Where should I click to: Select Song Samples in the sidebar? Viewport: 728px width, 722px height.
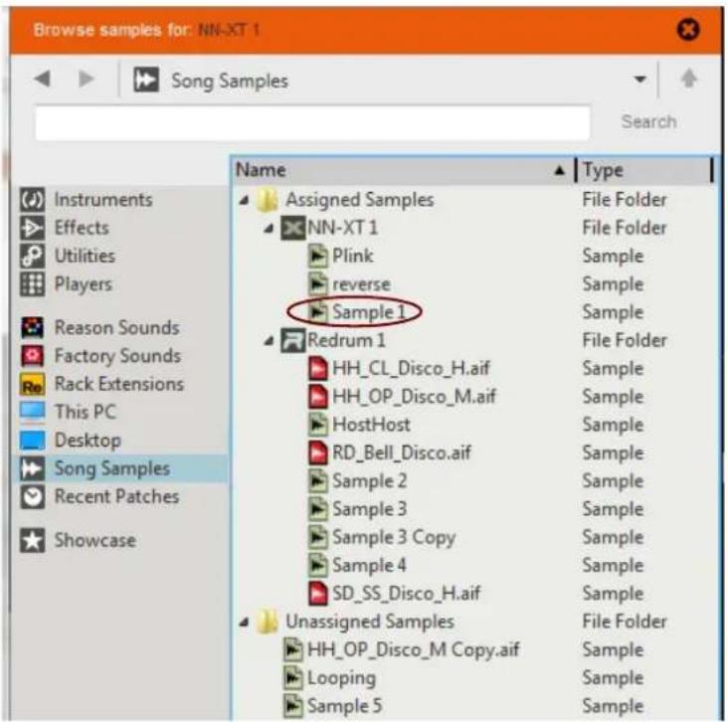click(112, 468)
